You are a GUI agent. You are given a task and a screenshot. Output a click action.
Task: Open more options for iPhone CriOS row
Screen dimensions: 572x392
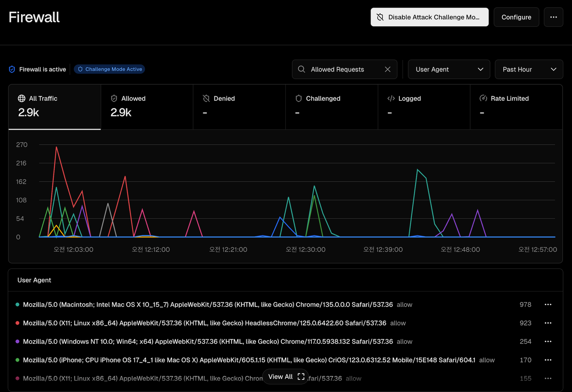548,360
